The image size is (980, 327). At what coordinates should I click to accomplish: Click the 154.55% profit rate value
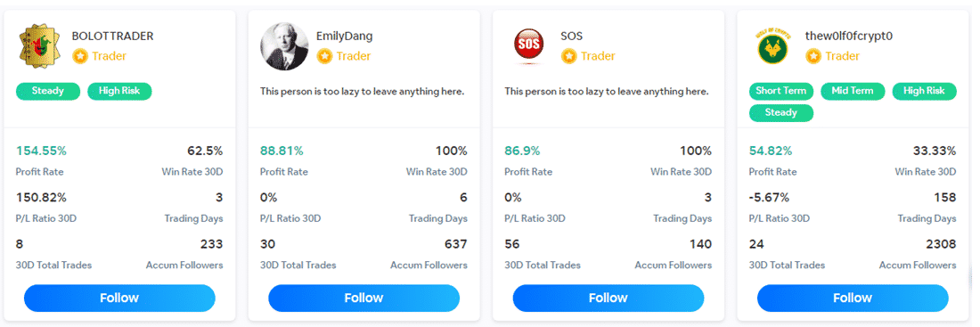coord(41,151)
